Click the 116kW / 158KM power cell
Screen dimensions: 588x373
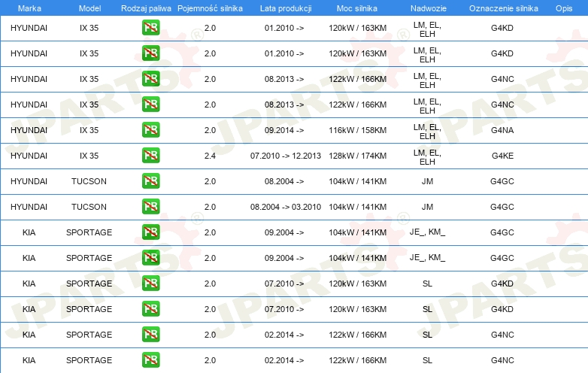tap(358, 130)
